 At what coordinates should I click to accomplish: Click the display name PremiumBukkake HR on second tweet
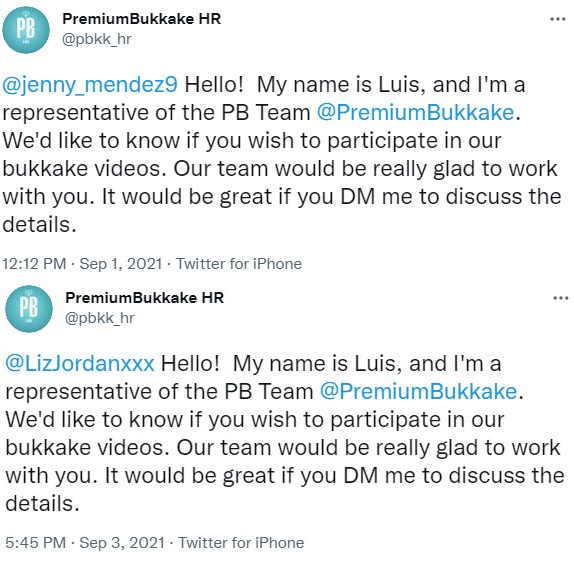coord(144,298)
